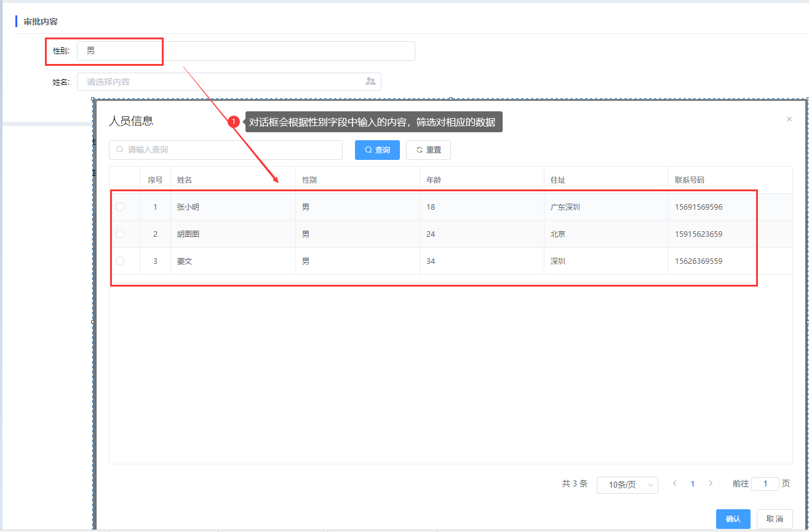Click the 请输入查询 search input

231,150
